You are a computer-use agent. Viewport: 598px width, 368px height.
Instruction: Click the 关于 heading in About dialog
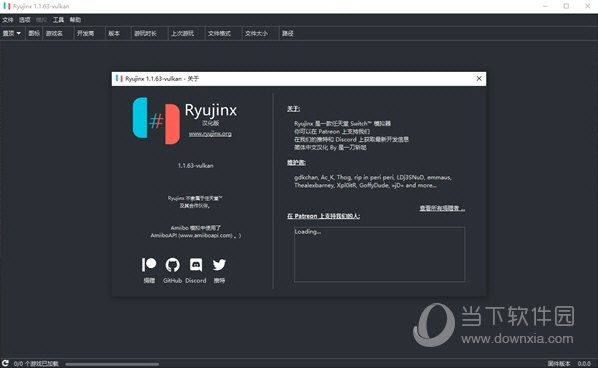click(293, 109)
